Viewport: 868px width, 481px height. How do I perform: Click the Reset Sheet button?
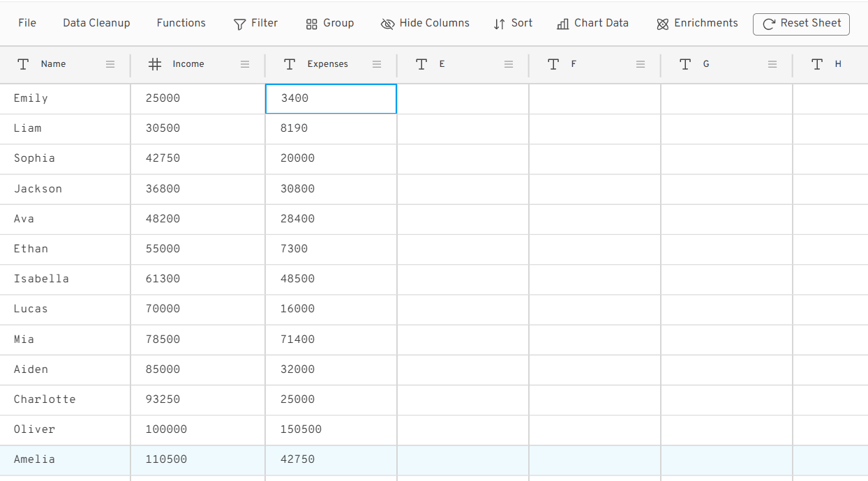[x=801, y=24]
